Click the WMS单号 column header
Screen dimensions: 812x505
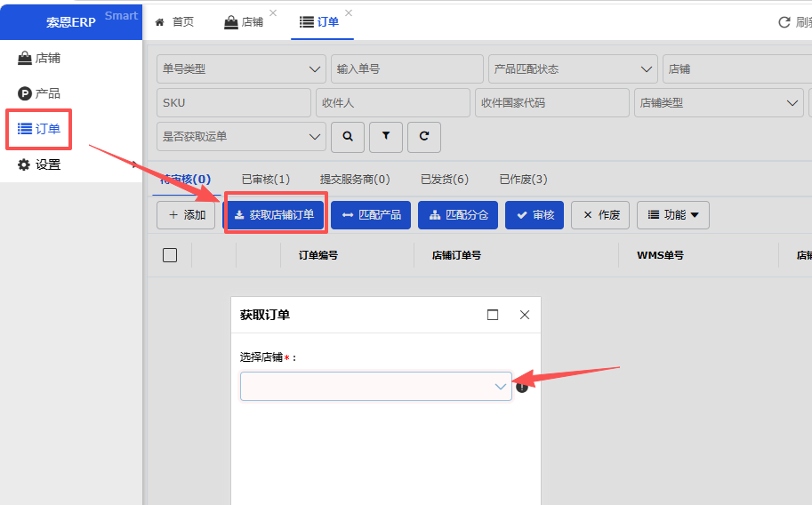660,255
